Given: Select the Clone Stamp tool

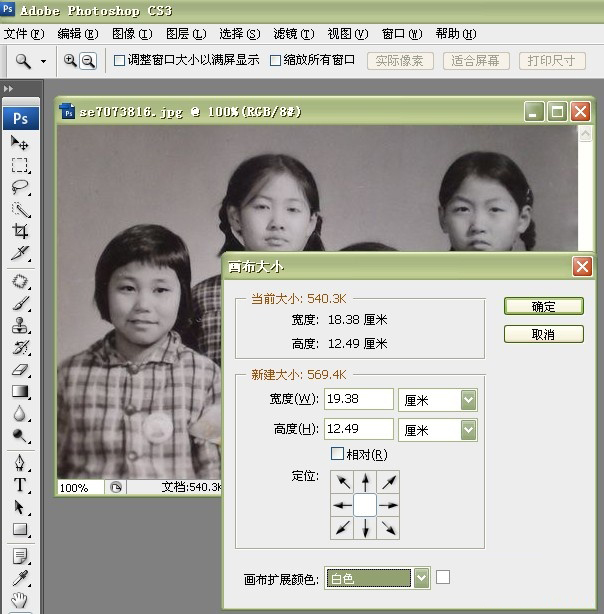Looking at the screenshot, I should click(20, 325).
